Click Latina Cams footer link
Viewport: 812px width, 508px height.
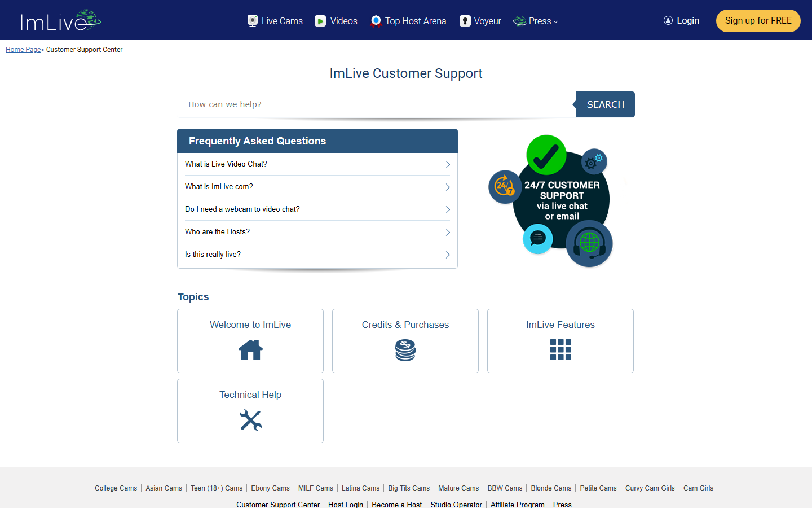[360, 488]
